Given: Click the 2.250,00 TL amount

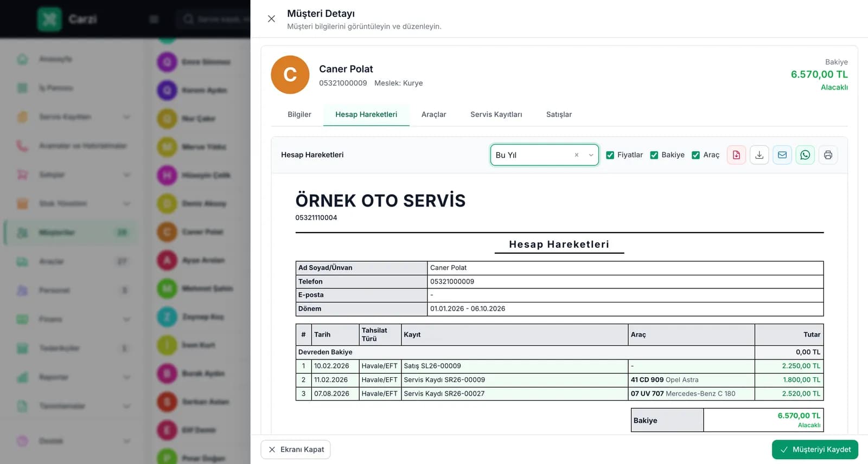Looking at the screenshot, I should coord(801,366).
